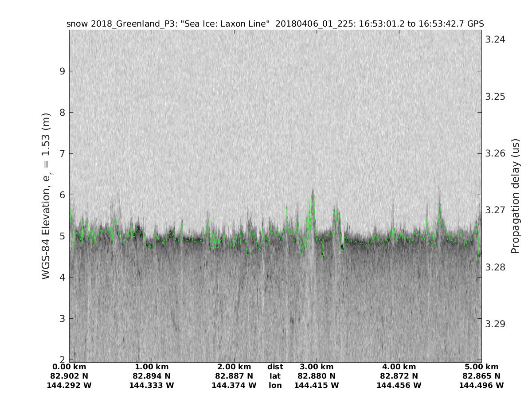Image resolution: width=532 pixels, height=399 pixels.
Task: Click the 3.24 propagation delay tick label
Action: pos(495,39)
